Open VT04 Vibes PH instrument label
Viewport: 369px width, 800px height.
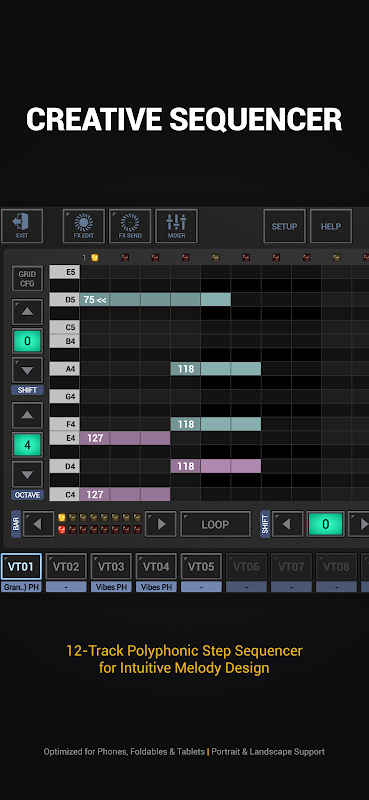[x=156, y=587]
